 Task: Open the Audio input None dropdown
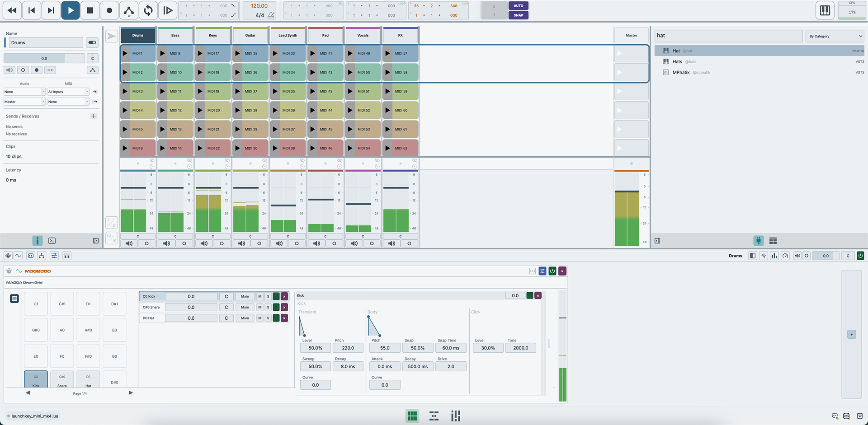pyautogui.click(x=24, y=92)
